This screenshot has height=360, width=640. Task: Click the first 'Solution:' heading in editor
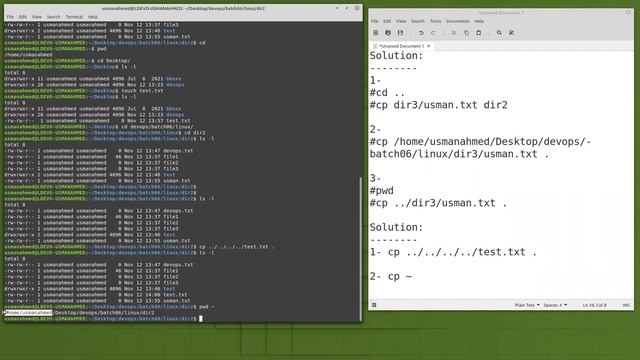(x=396, y=56)
